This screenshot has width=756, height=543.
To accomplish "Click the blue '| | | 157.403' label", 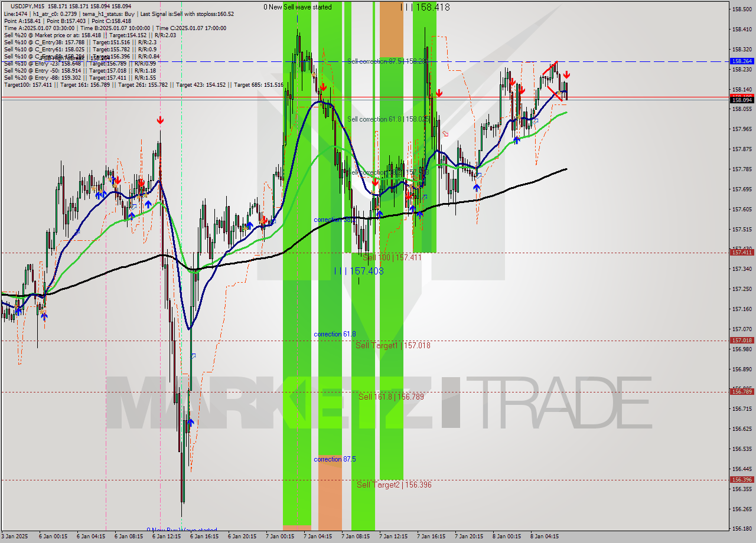I will 359,271.
